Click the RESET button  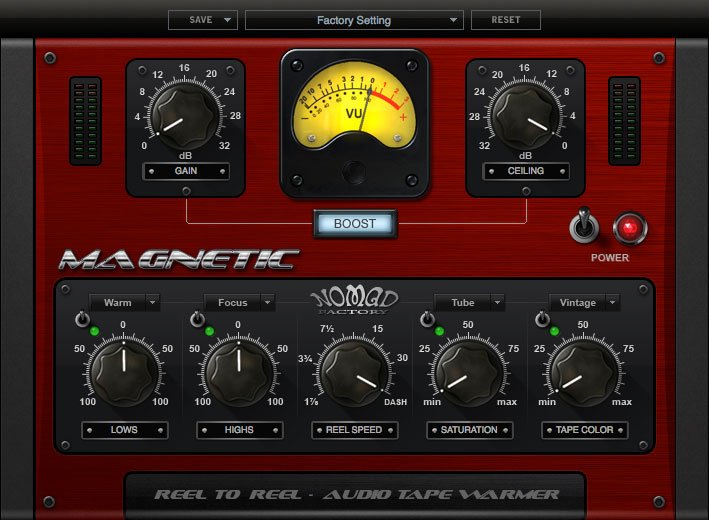[506, 20]
